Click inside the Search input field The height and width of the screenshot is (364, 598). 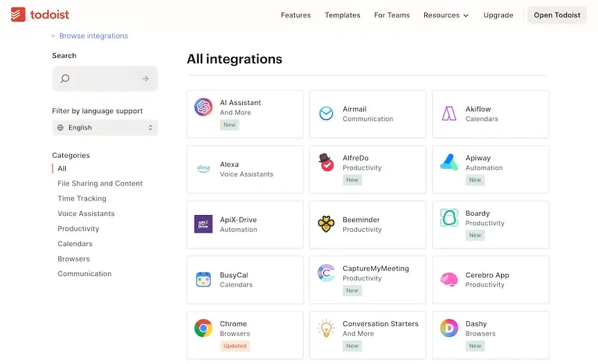point(105,78)
